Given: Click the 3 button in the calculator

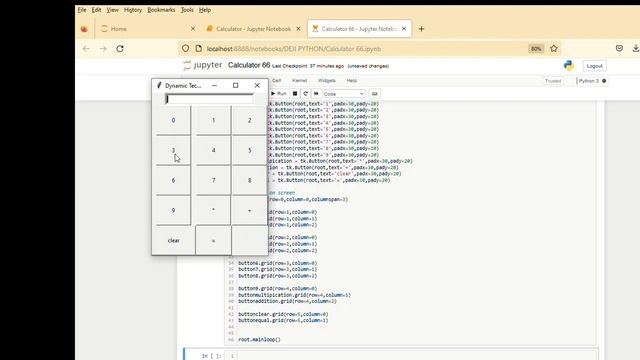Looking at the screenshot, I should point(173,150).
